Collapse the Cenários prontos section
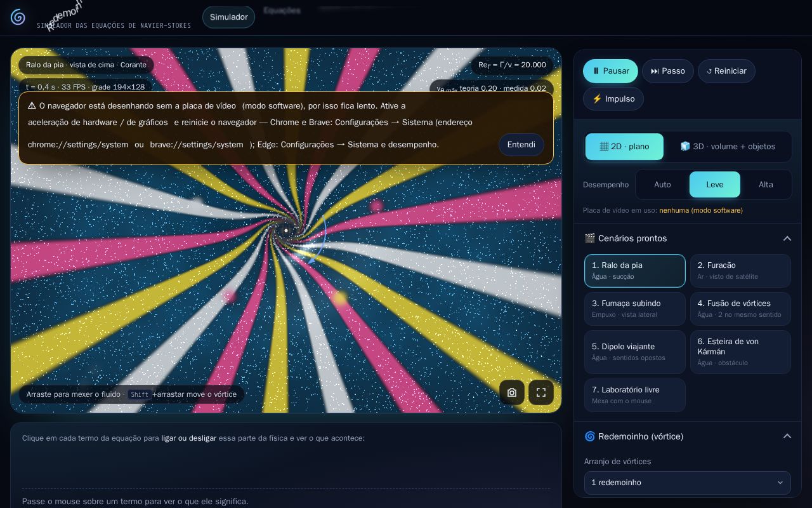812x508 pixels. 688,238
